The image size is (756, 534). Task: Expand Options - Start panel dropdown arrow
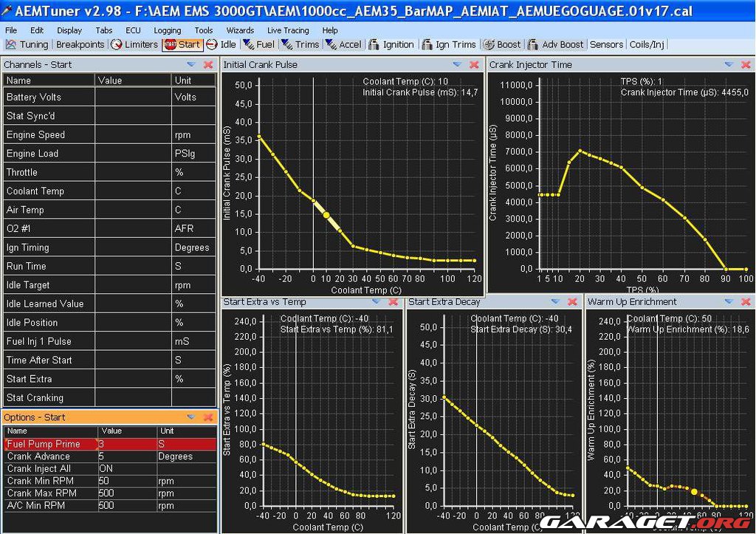191,417
